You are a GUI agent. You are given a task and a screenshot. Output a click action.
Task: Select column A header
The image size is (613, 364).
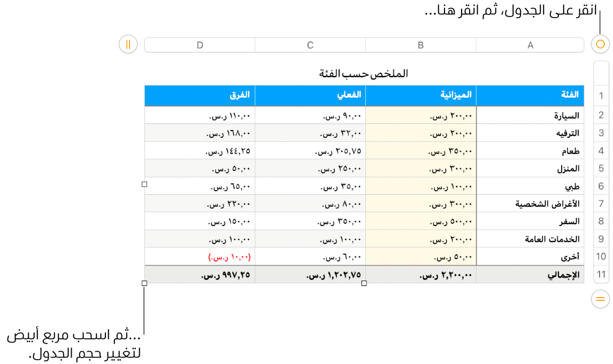pos(530,45)
